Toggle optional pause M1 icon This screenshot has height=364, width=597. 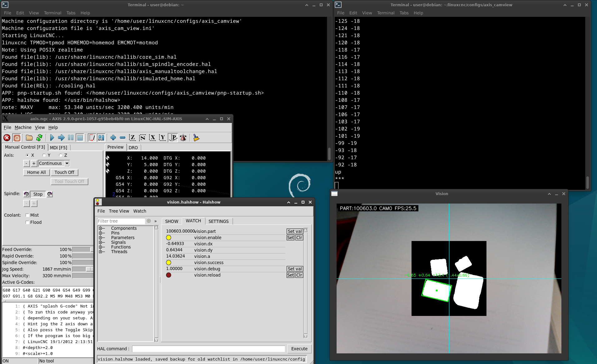pos(101,138)
